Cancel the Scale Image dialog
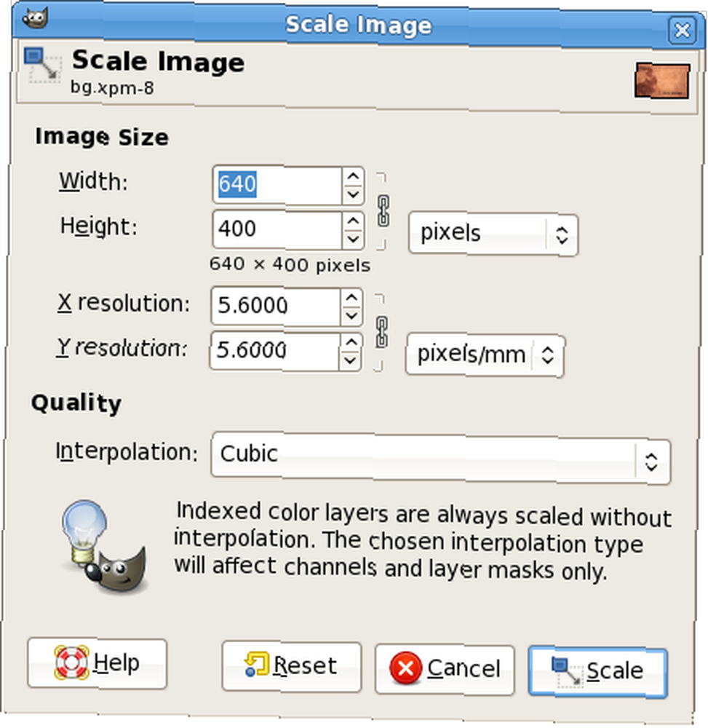 click(x=445, y=669)
